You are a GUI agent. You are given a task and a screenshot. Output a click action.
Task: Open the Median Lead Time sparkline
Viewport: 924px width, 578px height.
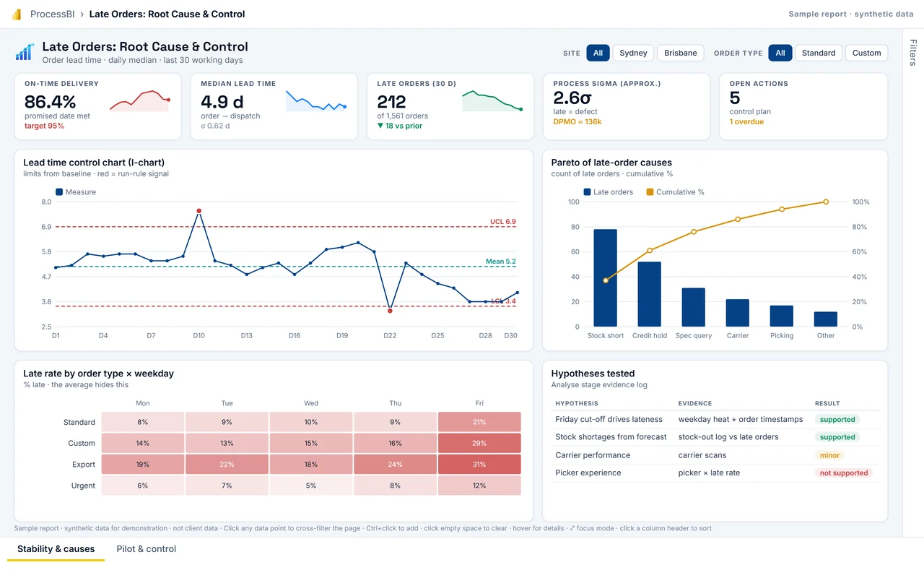[316, 101]
